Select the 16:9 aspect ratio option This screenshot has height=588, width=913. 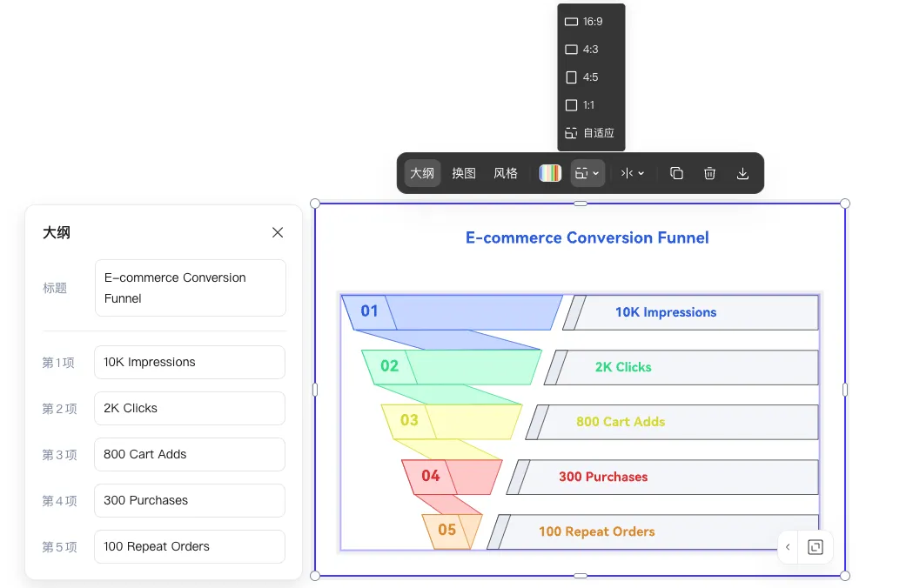pyautogui.click(x=591, y=22)
